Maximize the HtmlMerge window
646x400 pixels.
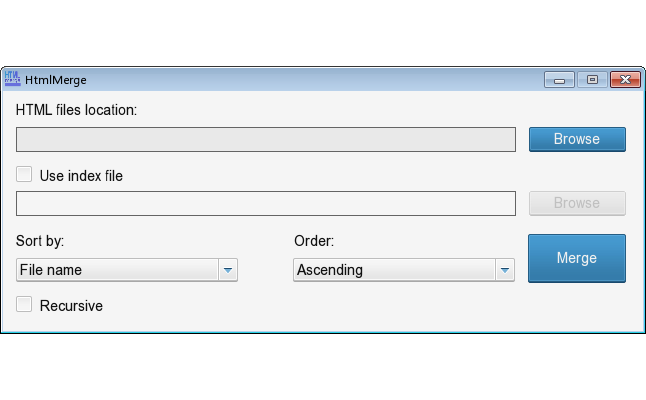click(592, 80)
